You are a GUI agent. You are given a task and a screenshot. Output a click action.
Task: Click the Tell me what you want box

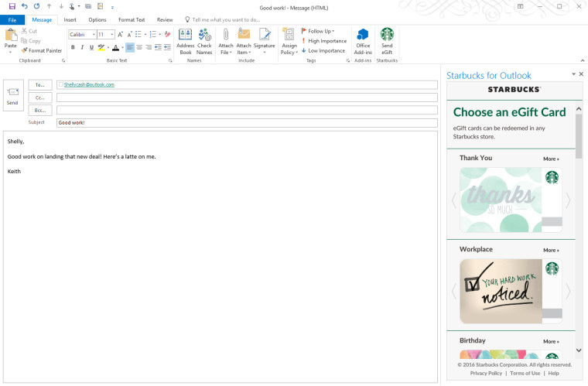(222, 20)
